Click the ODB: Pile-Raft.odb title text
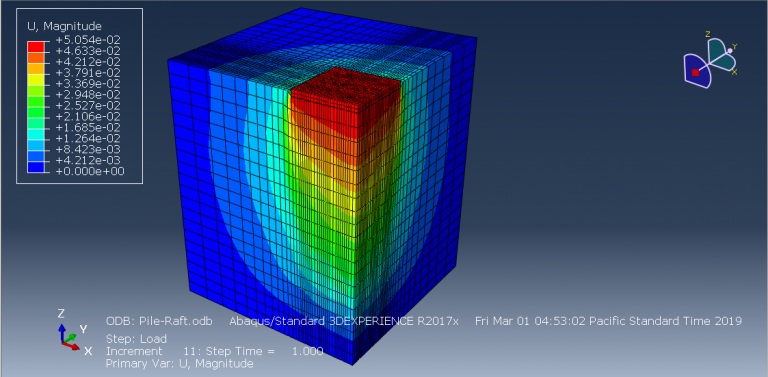The width and height of the screenshot is (768, 377). coord(159,321)
